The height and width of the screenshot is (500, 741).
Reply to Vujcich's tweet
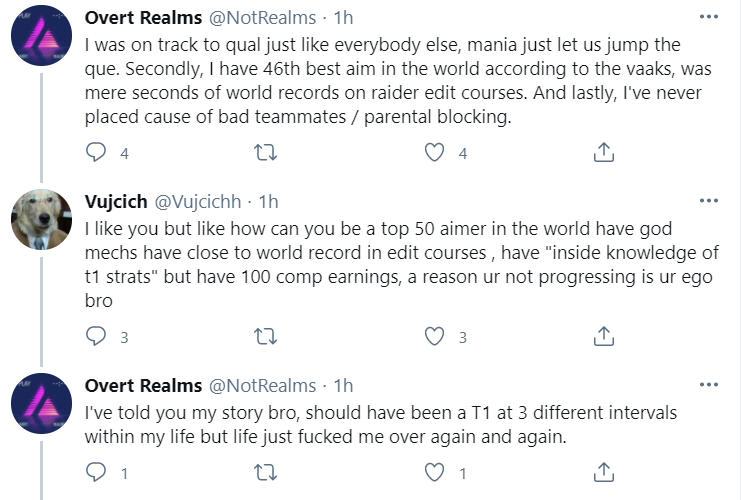[x=97, y=337]
